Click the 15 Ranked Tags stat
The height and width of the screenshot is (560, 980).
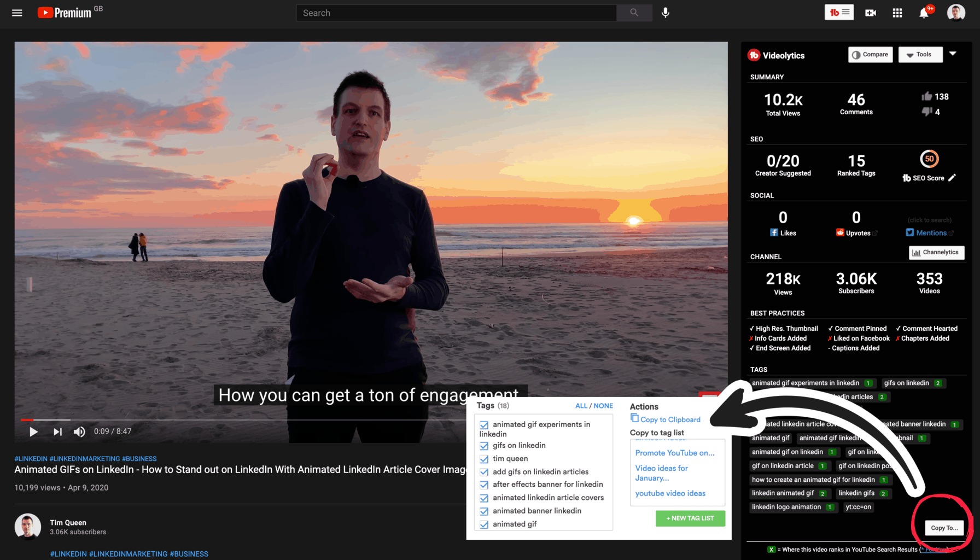(x=856, y=165)
